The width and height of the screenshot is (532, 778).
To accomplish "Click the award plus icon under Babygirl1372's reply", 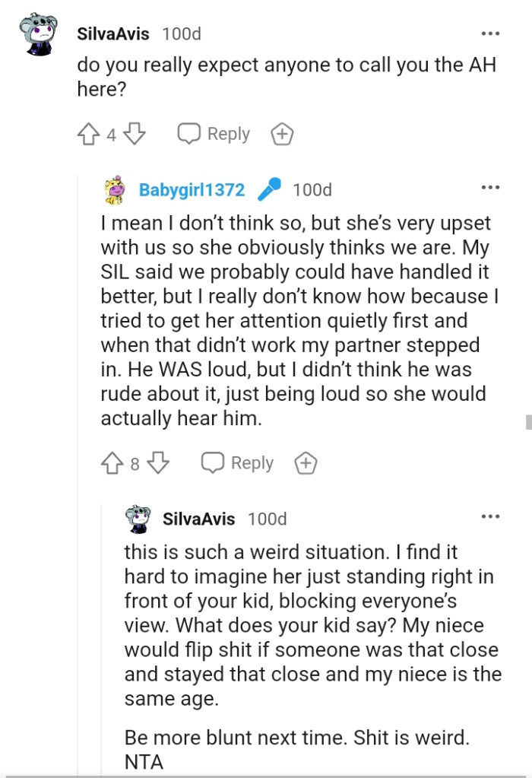I will point(306,462).
